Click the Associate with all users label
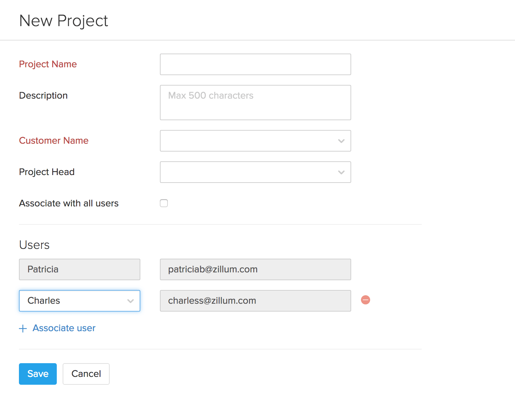This screenshot has width=515, height=420. click(69, 203)
